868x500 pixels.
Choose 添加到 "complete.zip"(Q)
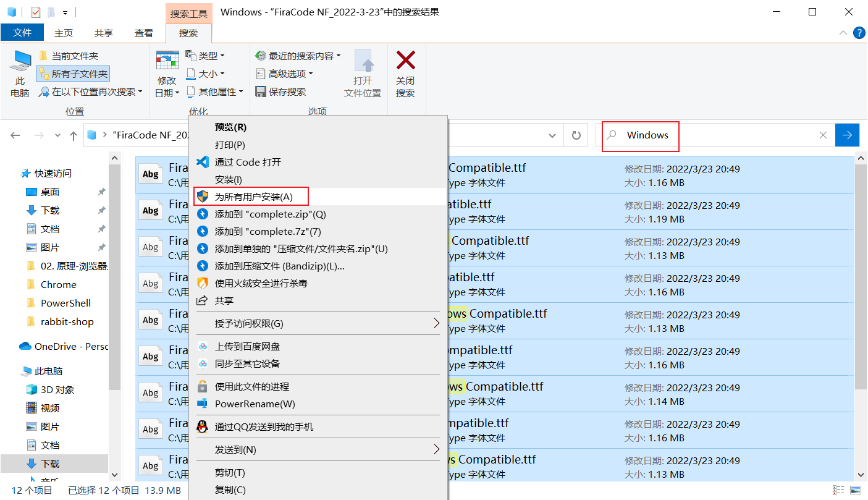(x=318, y=214)
